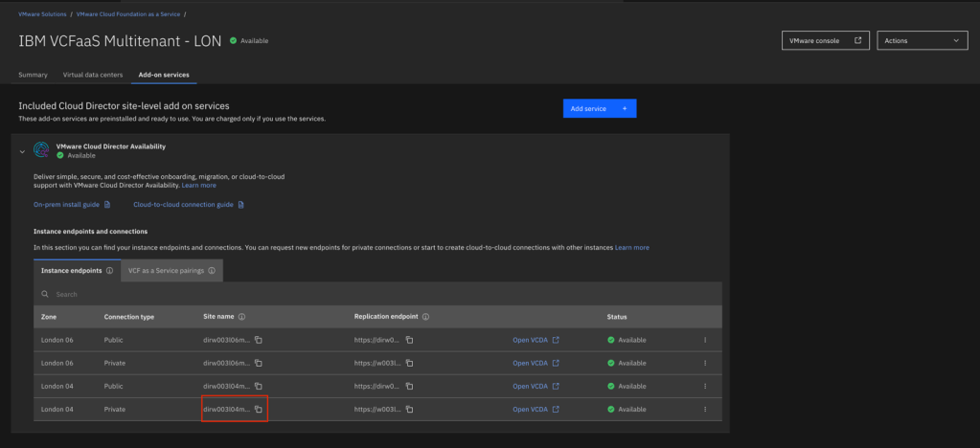
Task: Open the Actions dropdown
Action: point(923,41)
